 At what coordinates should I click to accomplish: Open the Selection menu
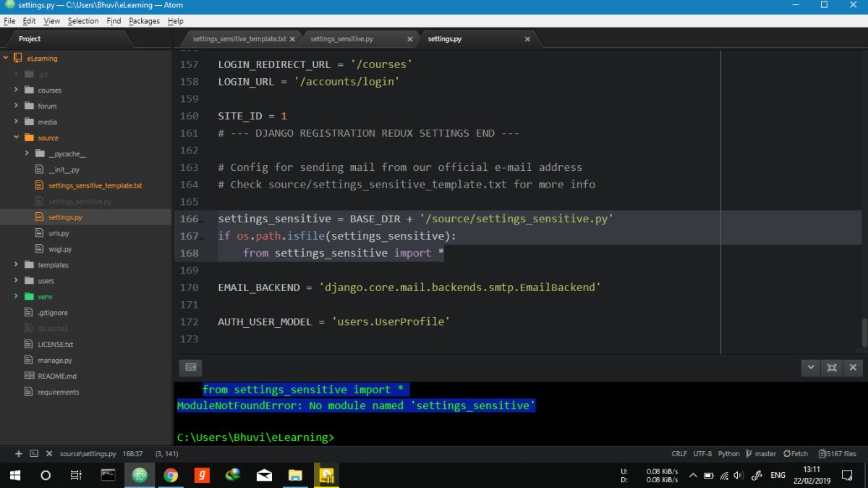(x=83, y=21)
